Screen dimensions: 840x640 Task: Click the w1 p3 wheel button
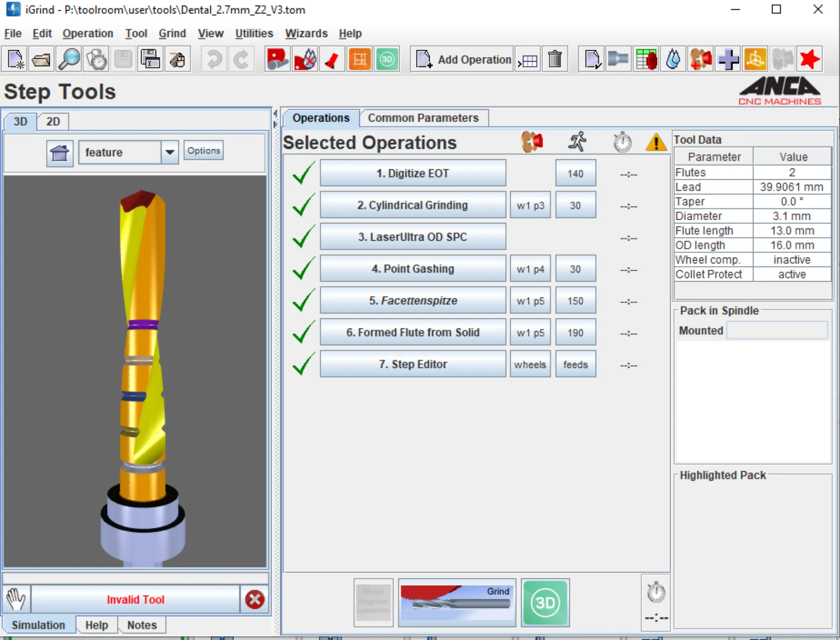pos(530,205)
